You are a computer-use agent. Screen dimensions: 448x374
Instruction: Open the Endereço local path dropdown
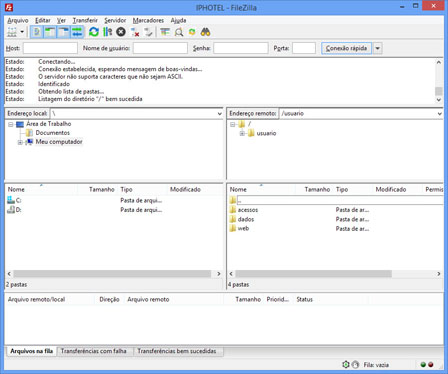(220, 114)
